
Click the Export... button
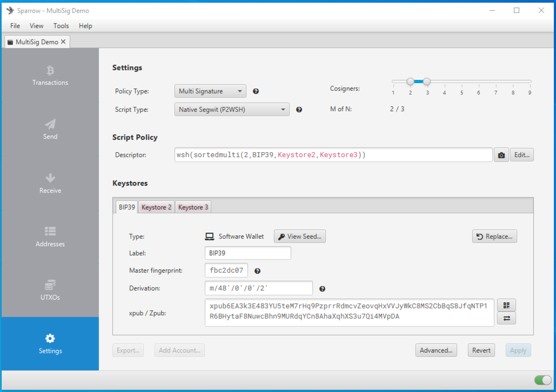128,350
